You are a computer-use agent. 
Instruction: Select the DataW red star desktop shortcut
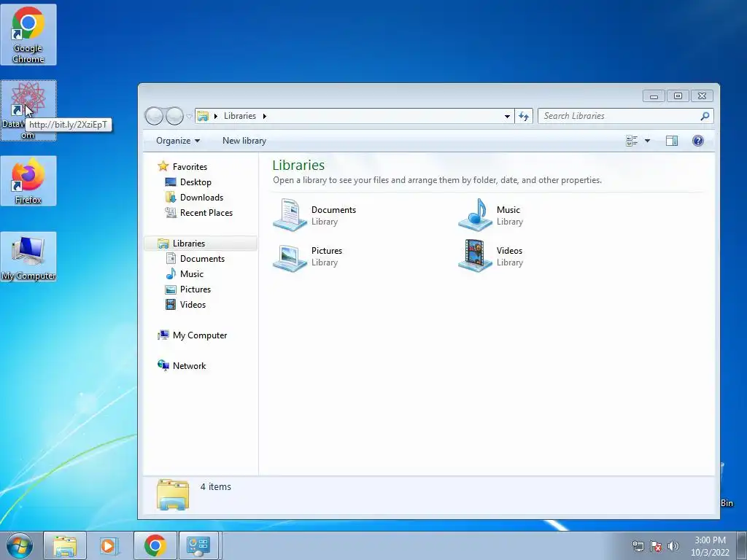coord(28,110)
